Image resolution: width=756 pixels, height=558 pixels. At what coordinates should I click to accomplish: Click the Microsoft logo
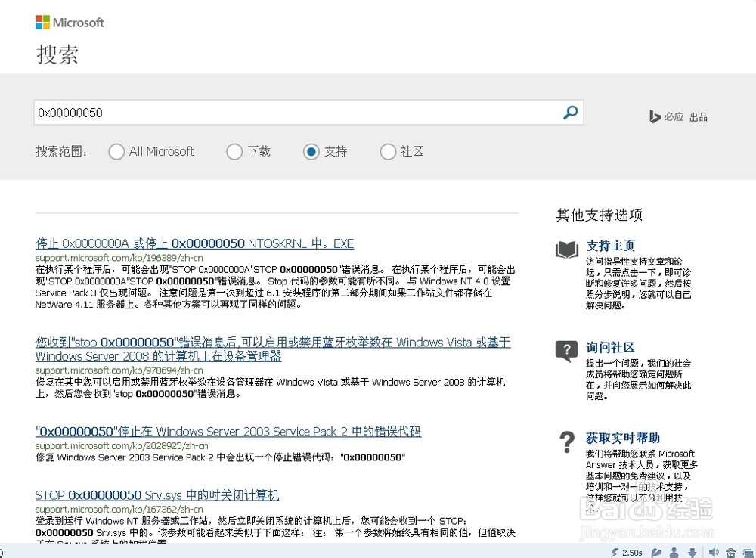(70, 23)
